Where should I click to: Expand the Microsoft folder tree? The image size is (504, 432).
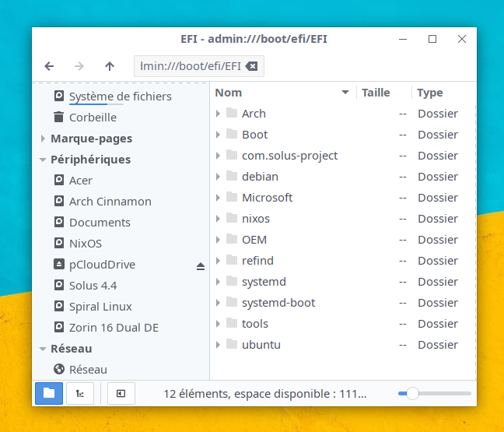(218, 198)
